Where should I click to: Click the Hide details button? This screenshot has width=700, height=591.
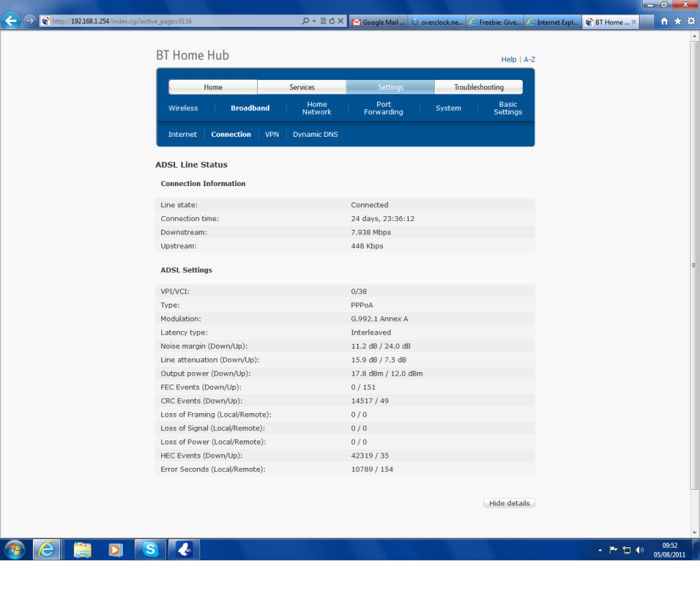coord(509,503)
